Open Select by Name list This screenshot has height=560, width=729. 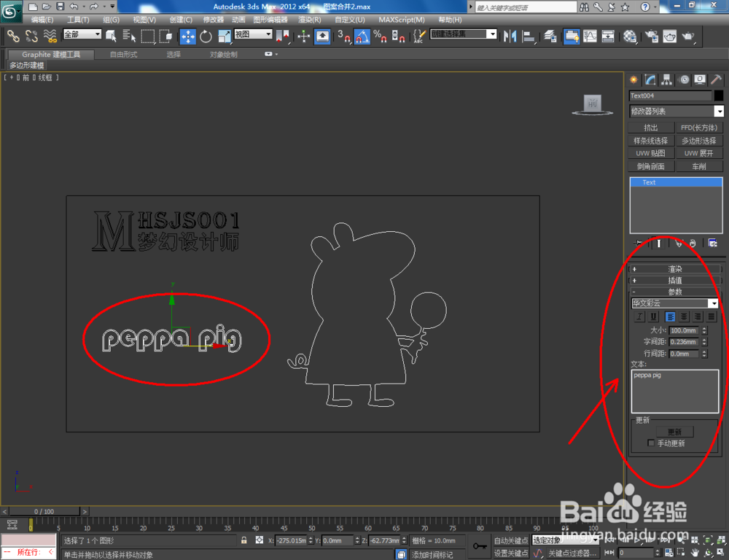129,36
